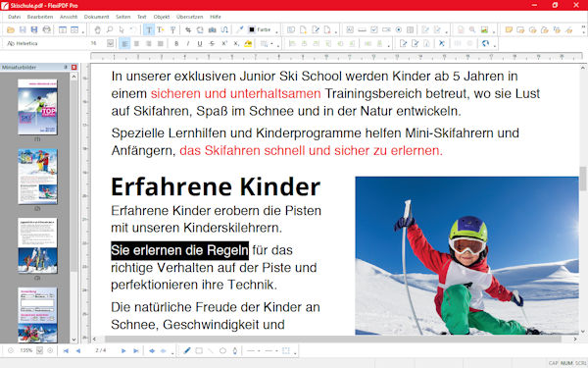Click the horizontal document scrollbar

tap(332, 340)
